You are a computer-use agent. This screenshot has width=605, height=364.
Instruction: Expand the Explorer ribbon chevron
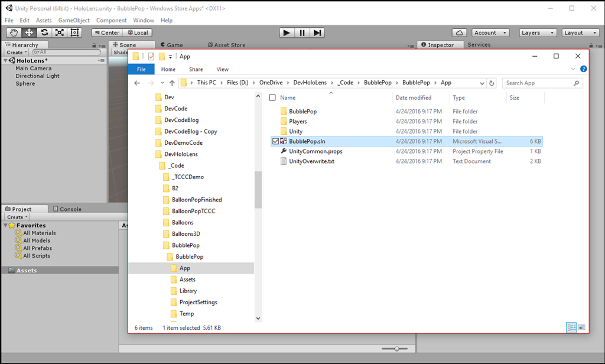click(x=573, y=69)
